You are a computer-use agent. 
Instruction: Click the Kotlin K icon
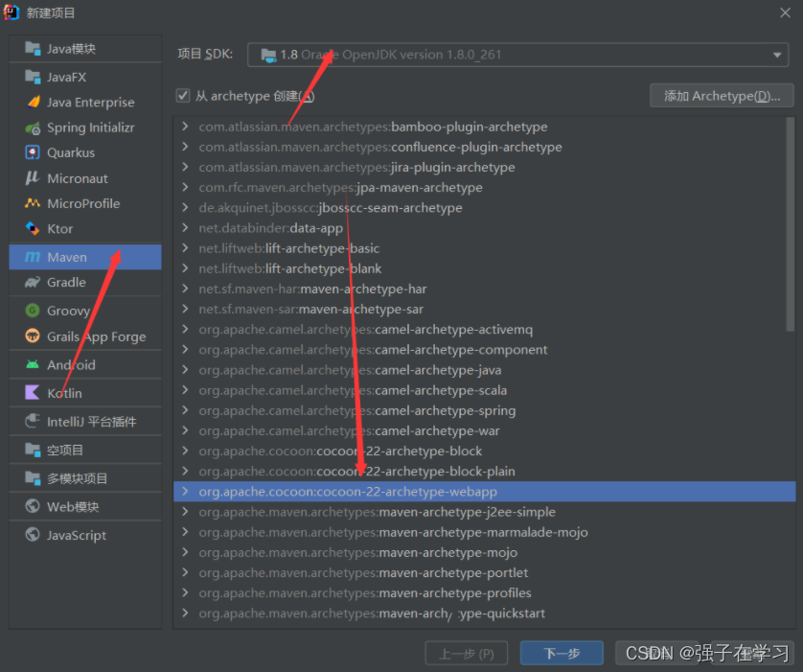point(33,393)
